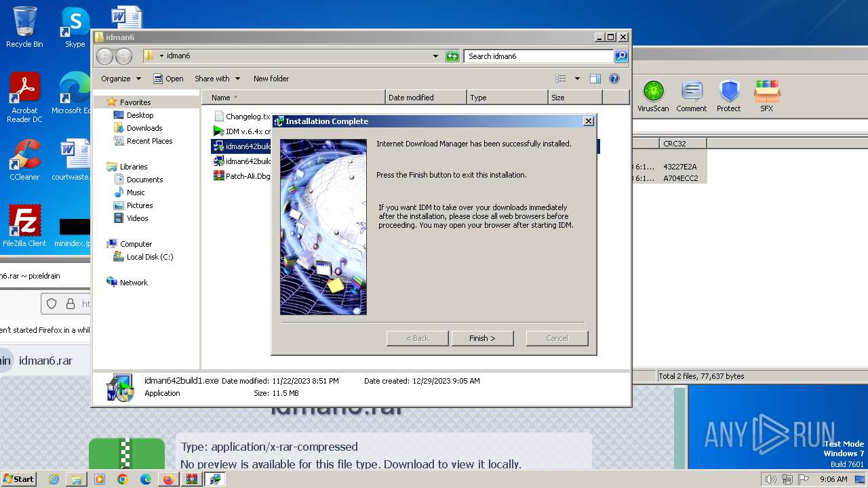Click the back navigation arrow in Explorer
This screenshot has width=868, height=488.
click(105, 56)
